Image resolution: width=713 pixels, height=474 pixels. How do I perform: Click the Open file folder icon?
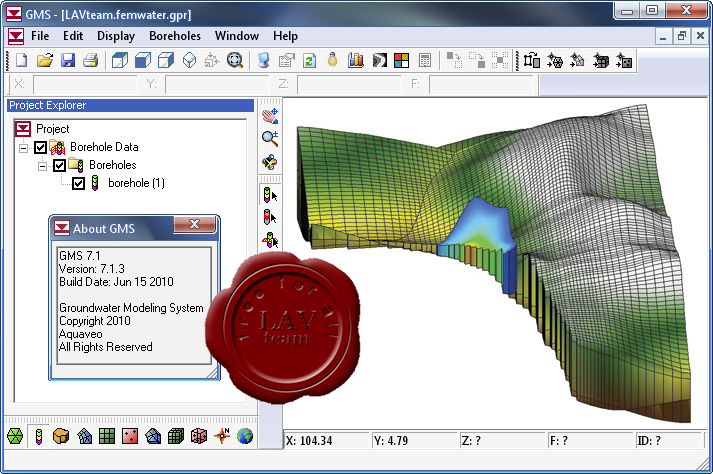pos(45,60)
